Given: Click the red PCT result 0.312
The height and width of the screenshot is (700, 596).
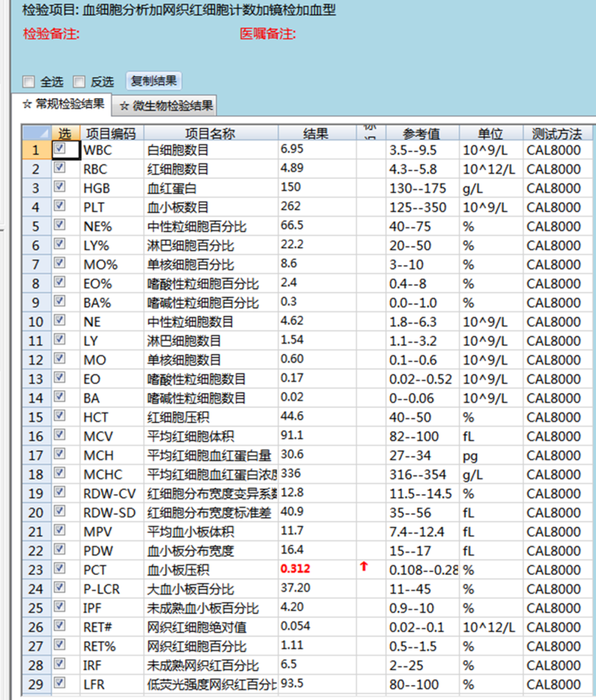Looking at the screenshot, I should tap(295, 569).
